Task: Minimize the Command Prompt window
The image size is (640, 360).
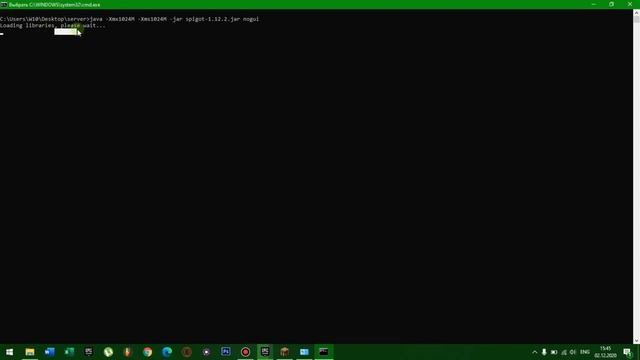Action: 593,4
